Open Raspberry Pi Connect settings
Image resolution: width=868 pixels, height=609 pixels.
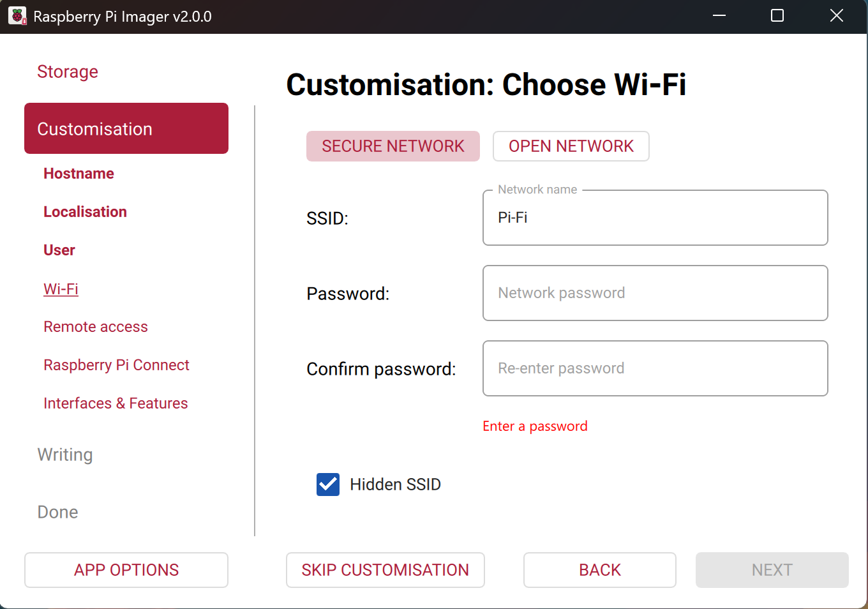[116, 365]
